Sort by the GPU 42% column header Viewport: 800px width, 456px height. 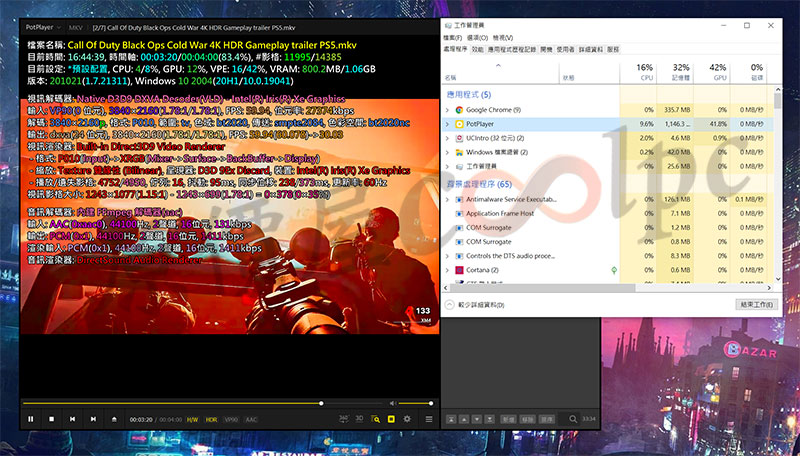coord(712,72)
